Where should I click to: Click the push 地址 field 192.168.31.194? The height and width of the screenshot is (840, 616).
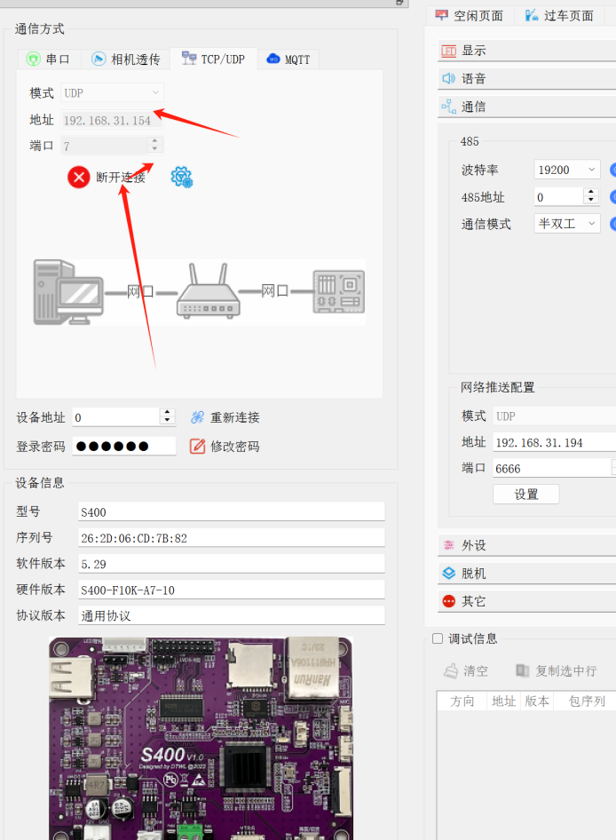click(x=555, y=442)
